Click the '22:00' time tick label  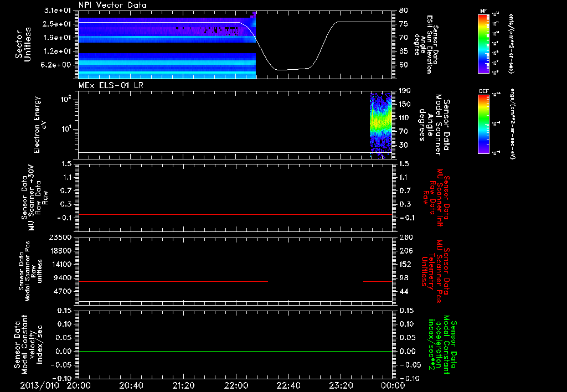coord(236,385)
